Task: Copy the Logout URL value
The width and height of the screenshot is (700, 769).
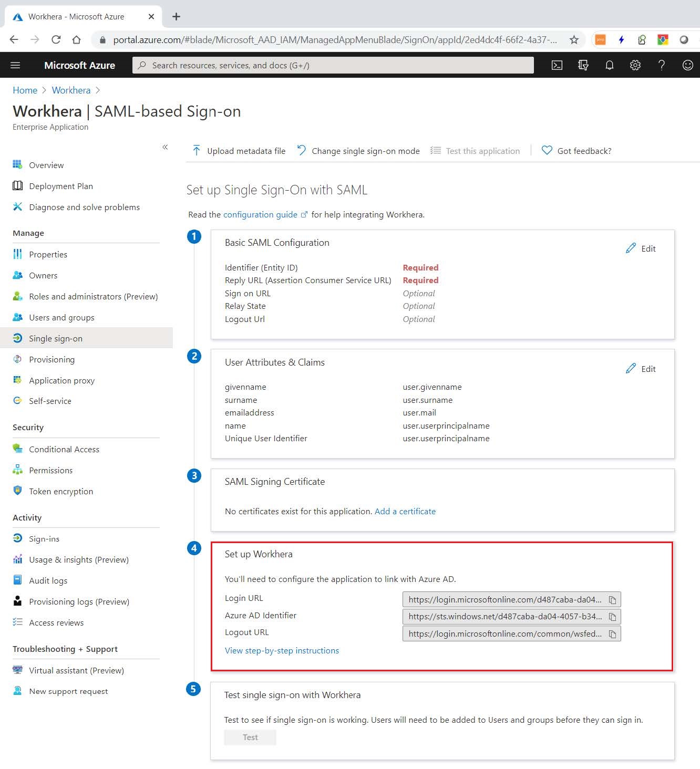Action: coord(612,634)
